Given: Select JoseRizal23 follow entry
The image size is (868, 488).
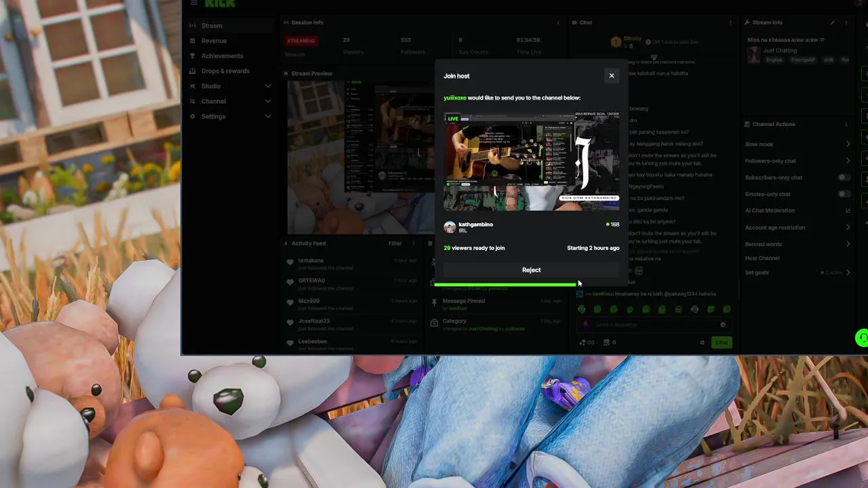Looking at the screenshot, I should 351,324.
